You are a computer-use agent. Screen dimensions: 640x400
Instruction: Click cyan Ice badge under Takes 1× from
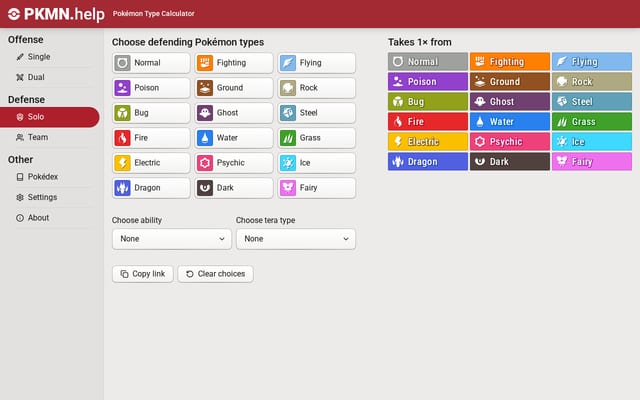[592, 142]
